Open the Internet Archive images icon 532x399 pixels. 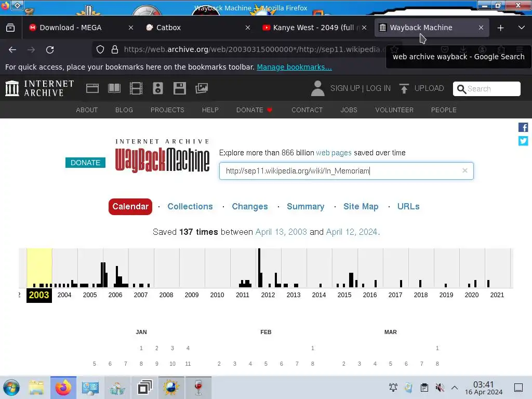[x=202, y=88]
